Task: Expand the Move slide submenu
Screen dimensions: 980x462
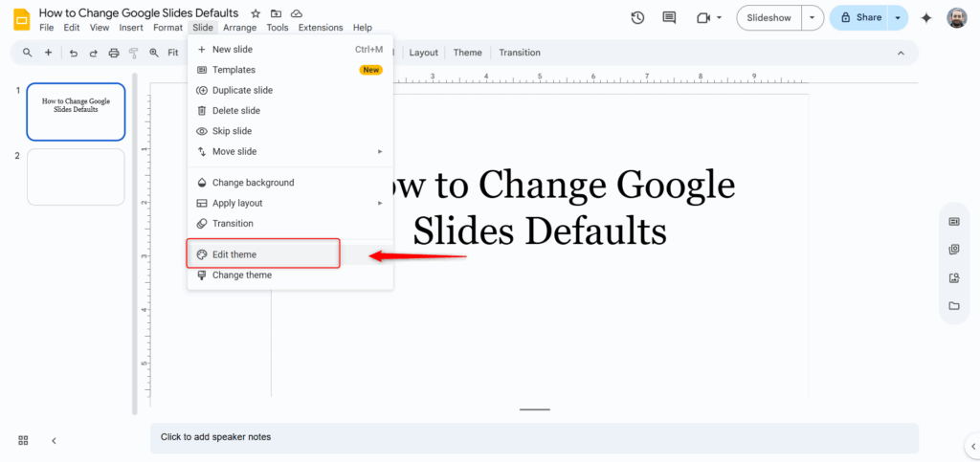Action: 289,151
